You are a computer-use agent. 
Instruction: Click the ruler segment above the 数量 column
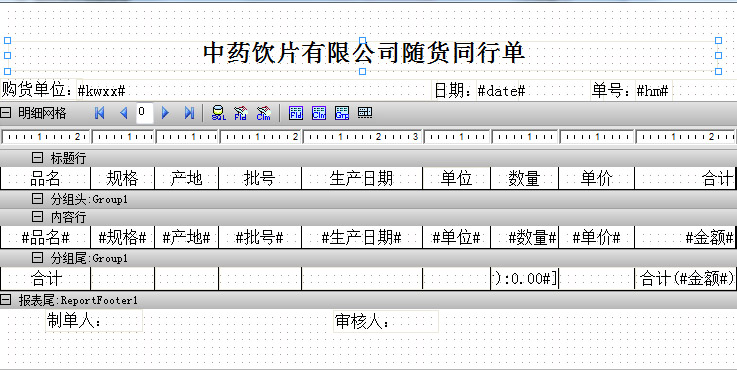[524, 137]
